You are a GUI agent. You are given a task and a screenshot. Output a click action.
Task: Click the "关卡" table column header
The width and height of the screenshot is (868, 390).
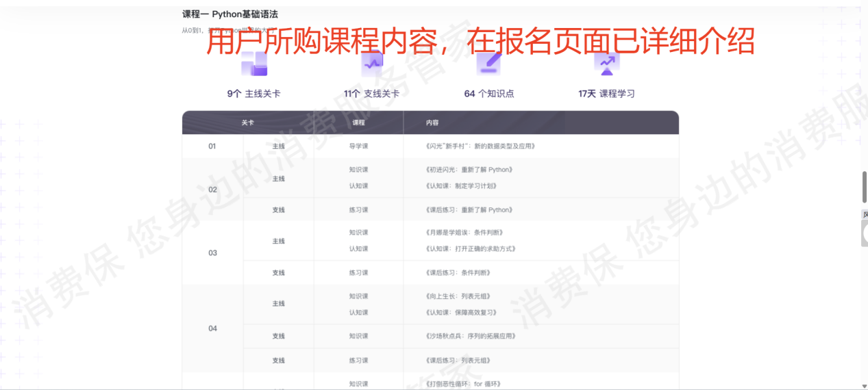[x=247, y=123]
